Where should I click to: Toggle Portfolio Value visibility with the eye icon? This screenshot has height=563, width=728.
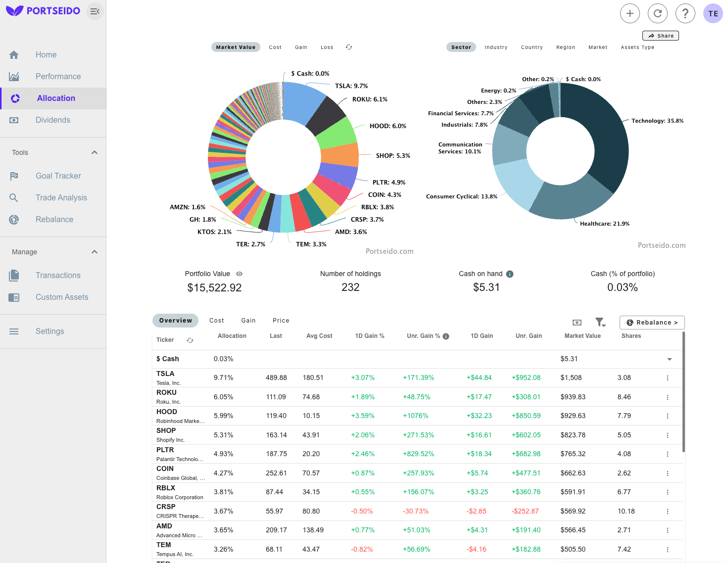pos(239,274)
